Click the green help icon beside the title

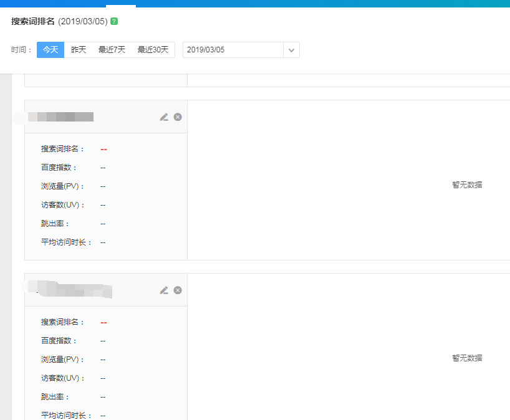tap(114, 21)
